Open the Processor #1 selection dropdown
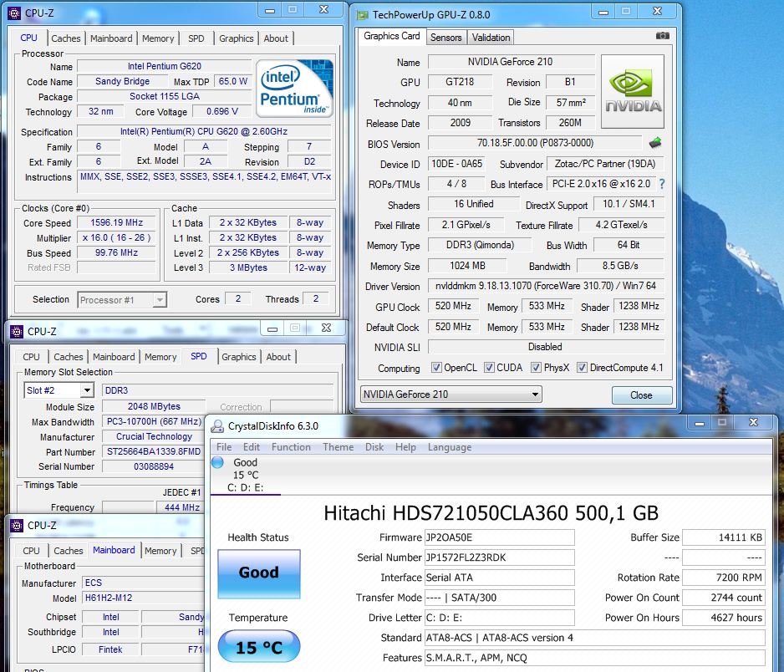 pos(123,299)
